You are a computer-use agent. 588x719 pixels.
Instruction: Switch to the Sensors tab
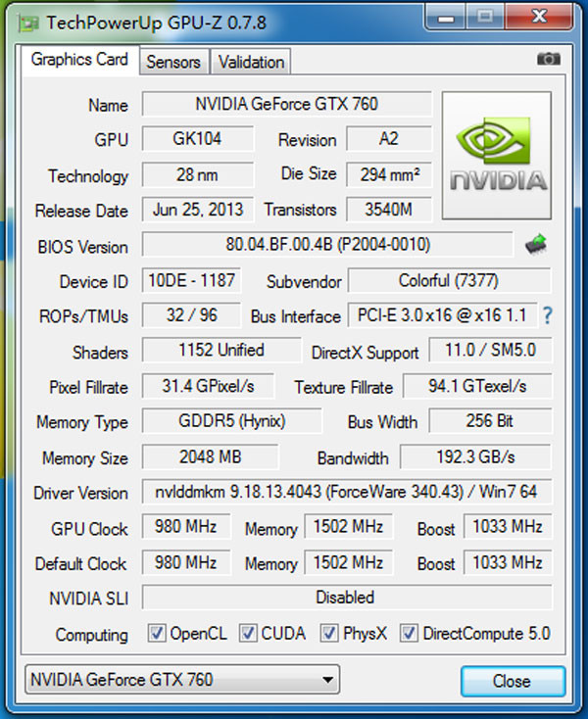tap(173, 62)
